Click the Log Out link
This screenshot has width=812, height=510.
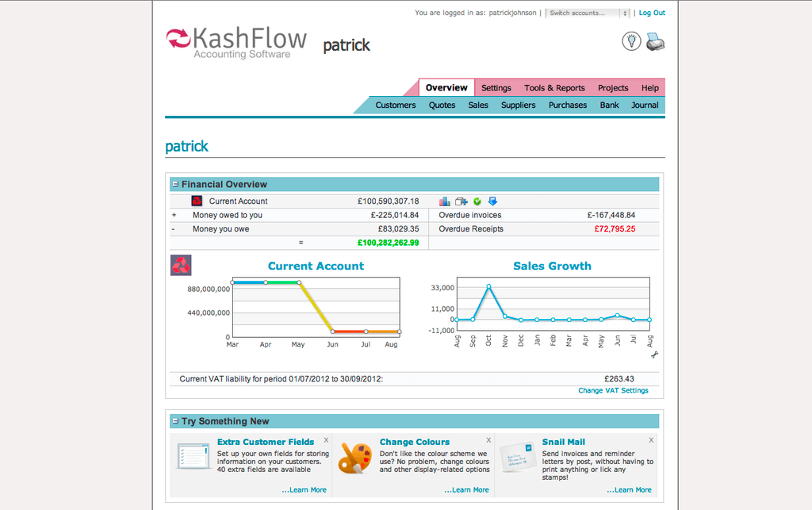tap(652, 13)
